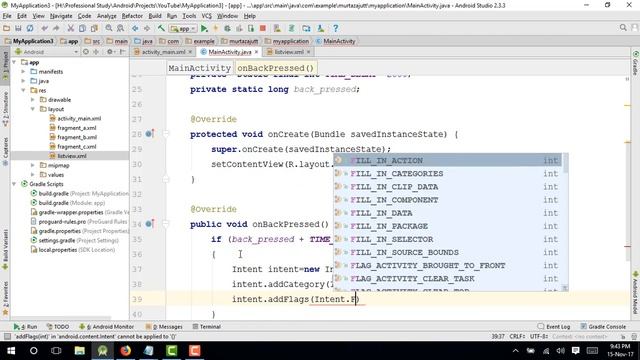
Task: Collapse the app module tree node
Action: [14, 62]
